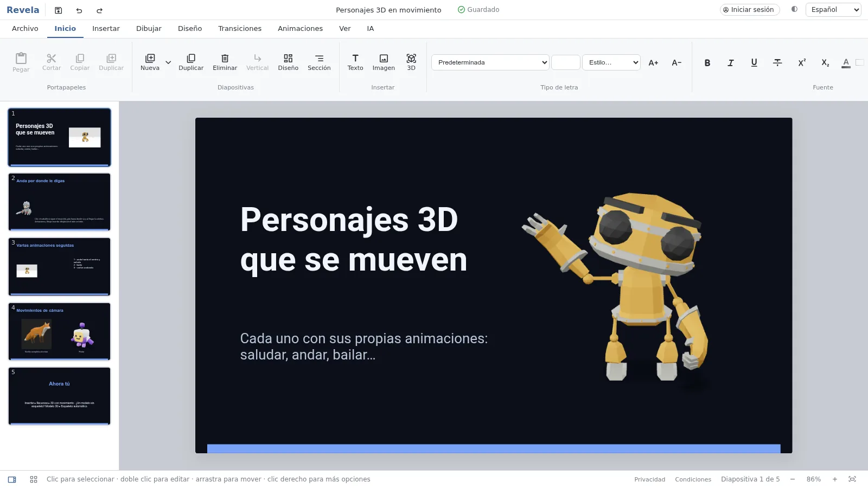Decrease font size with A−

[x=676, y=63]
